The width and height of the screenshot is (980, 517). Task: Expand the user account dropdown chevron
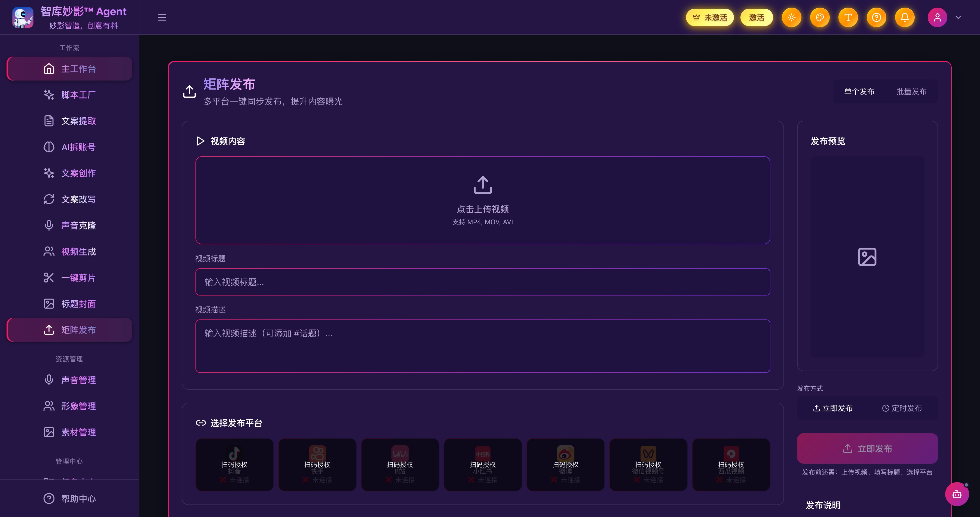click(958, 17)
